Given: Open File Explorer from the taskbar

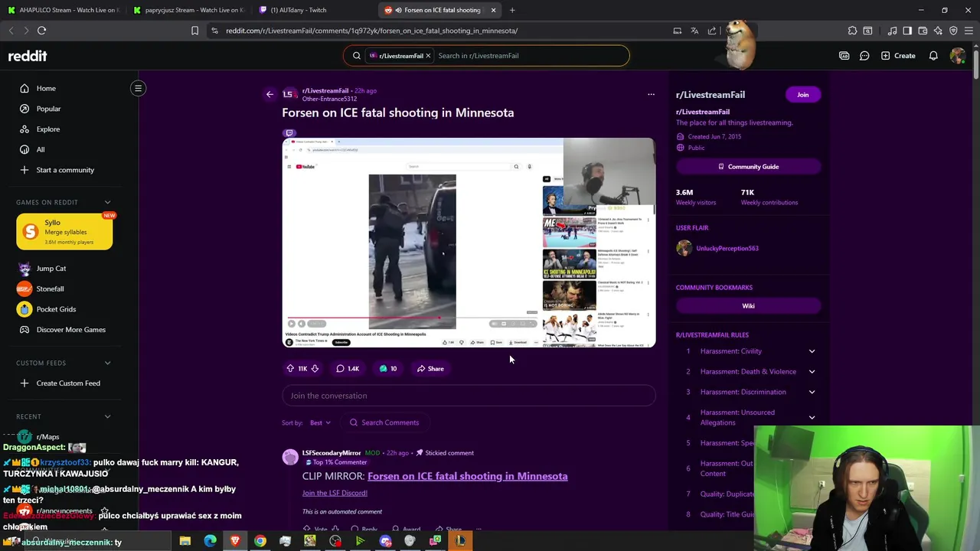Looking at the screenshot, I should (x=185, y=541).
